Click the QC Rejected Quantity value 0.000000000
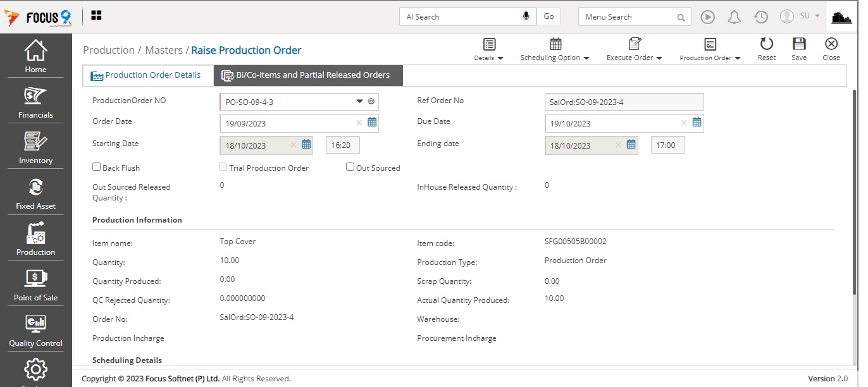 (243, 298)
